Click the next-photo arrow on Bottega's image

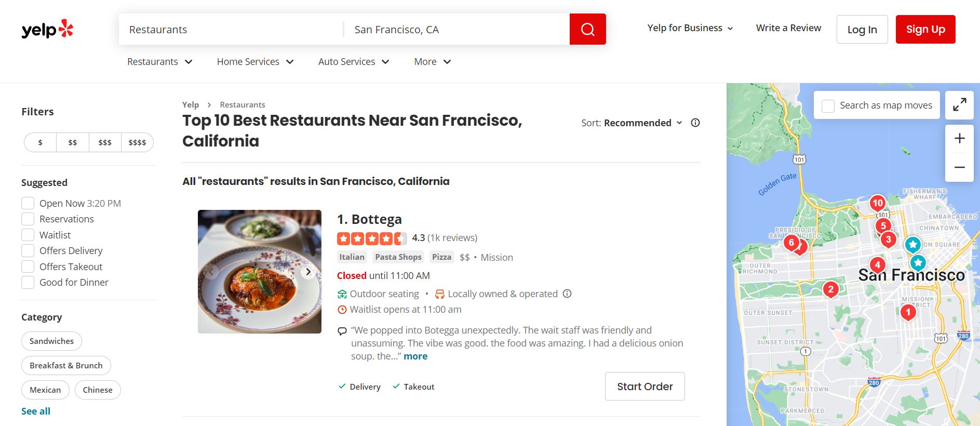click(x=307, y=271)
